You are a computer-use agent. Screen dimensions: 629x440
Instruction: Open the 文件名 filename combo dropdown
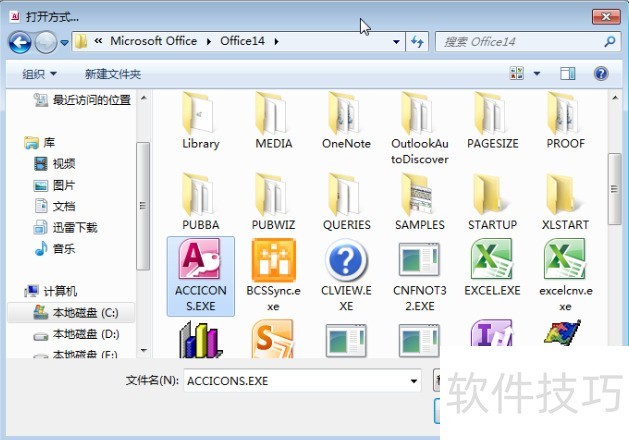pyautogui.click(x=414, y=381)
